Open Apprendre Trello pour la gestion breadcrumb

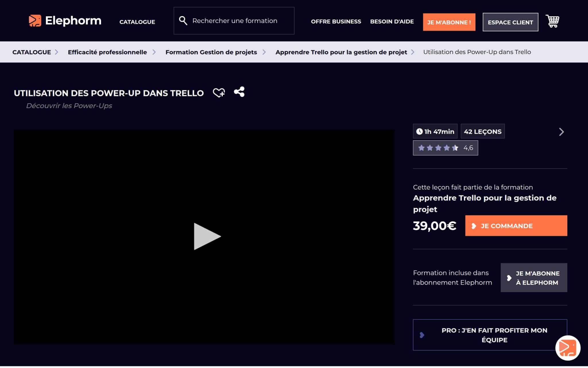coord(341,52)
